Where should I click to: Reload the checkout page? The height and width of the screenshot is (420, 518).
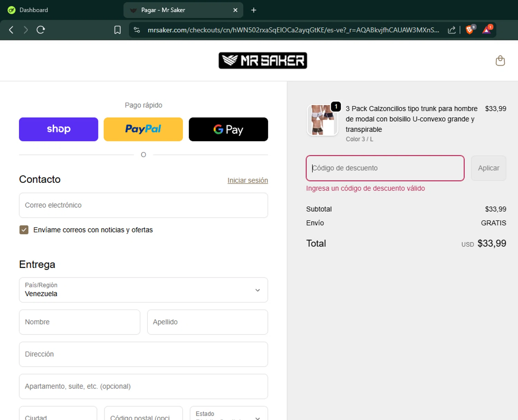pyautogui.click(x=41, y=30)
